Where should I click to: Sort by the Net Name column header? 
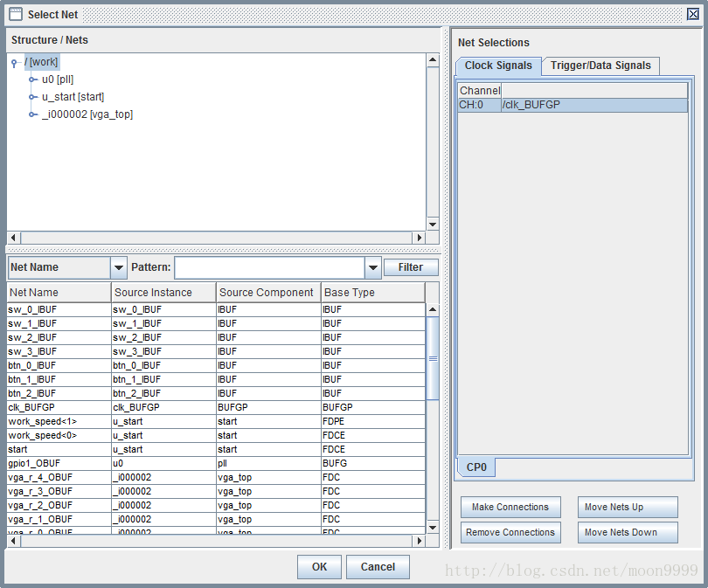tap(59, 293)
